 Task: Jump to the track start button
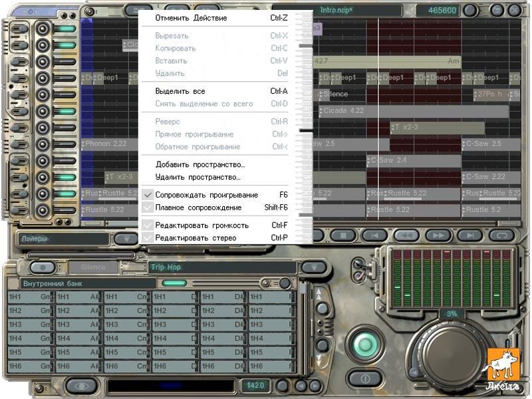[374, 235]
